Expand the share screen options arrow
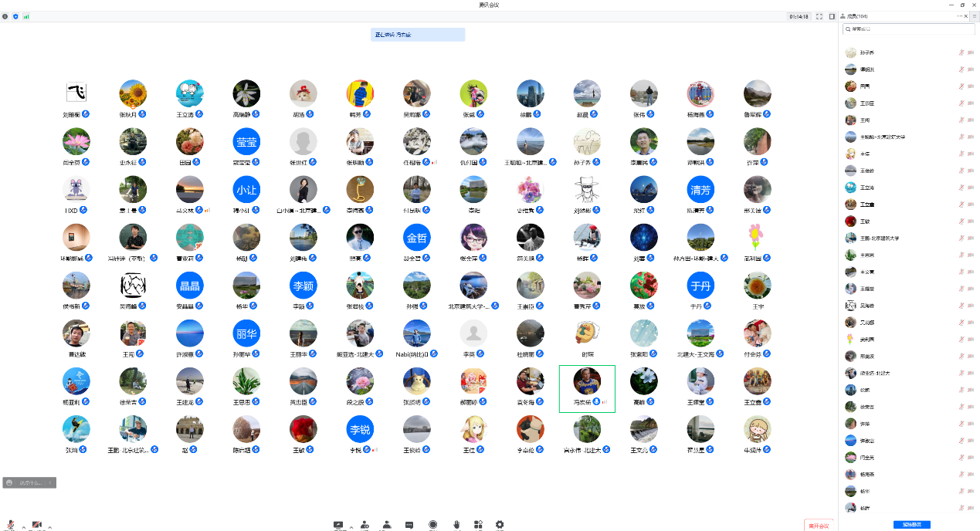 [x=351, y=527]
